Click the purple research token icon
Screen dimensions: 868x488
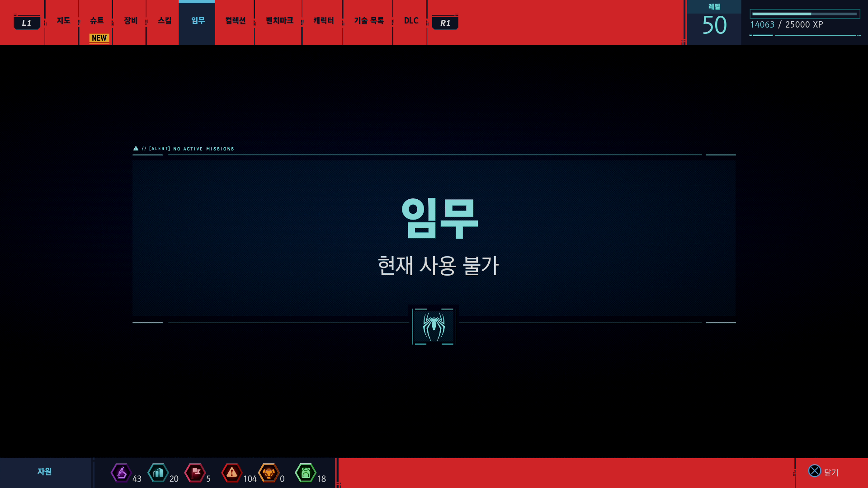[121, 473]
